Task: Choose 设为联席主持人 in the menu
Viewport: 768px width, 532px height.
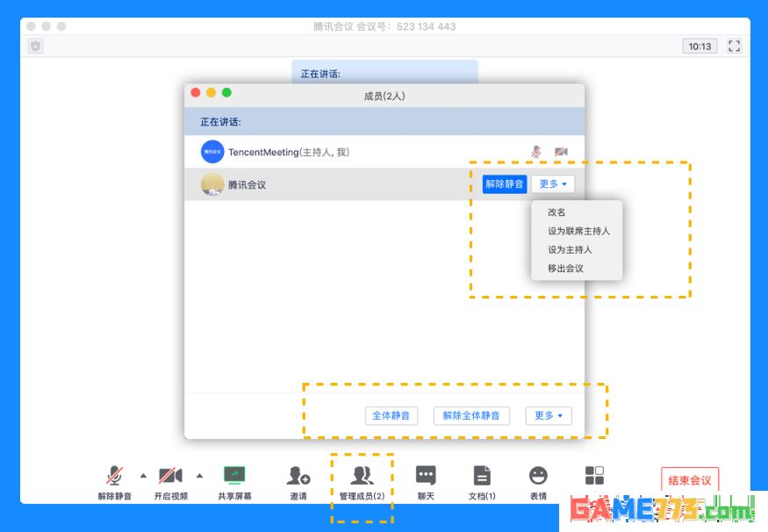Action: [578, 231]
